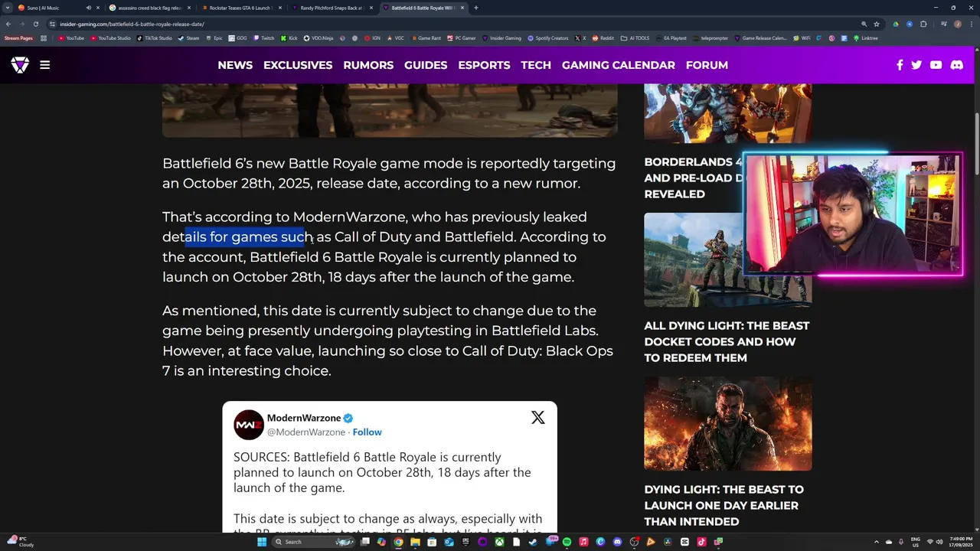Image resolution: width=980 pixels, height=551 pixels.
Task: Open the Stream Pages bookmark folder
Action: click(18, 38)
